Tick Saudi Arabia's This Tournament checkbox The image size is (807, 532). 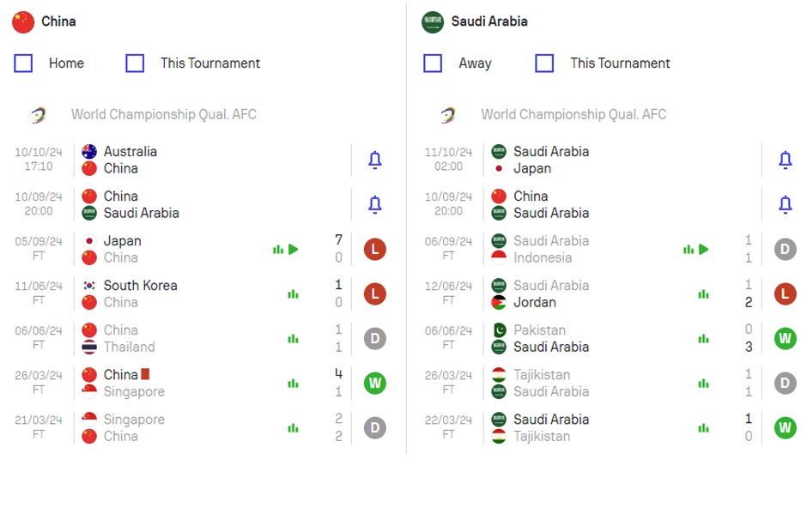pyautogui.click(x=544, y=63)
